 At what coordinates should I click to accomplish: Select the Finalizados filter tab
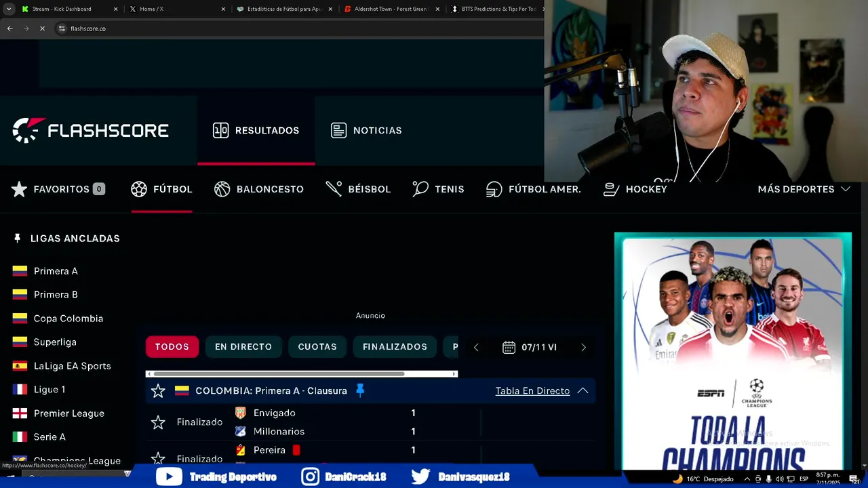(x=395, y=346)
